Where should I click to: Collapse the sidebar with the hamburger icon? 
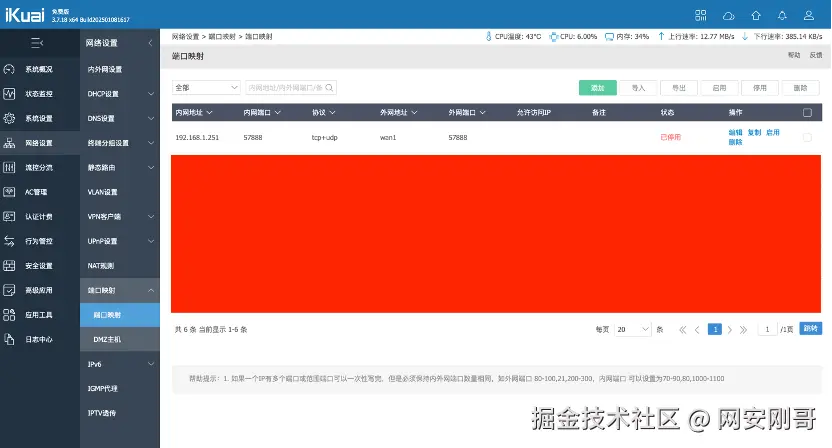[x=37, y=43]
